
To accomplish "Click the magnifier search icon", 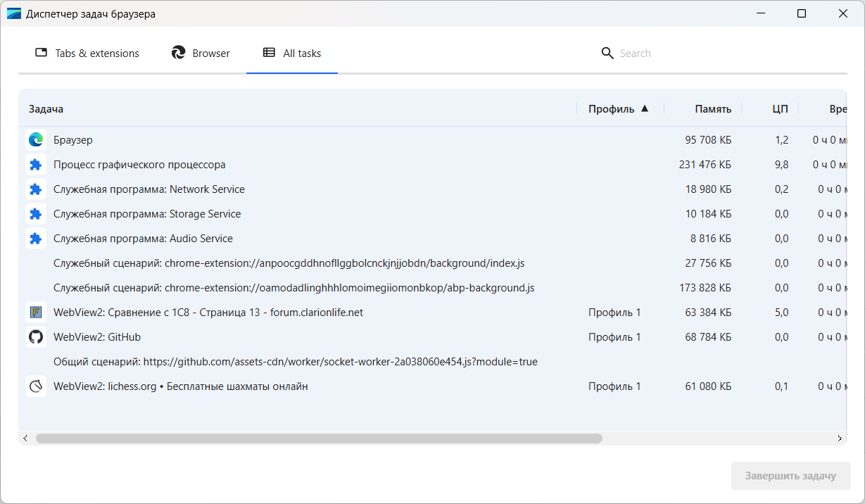I will coord(607,53).
